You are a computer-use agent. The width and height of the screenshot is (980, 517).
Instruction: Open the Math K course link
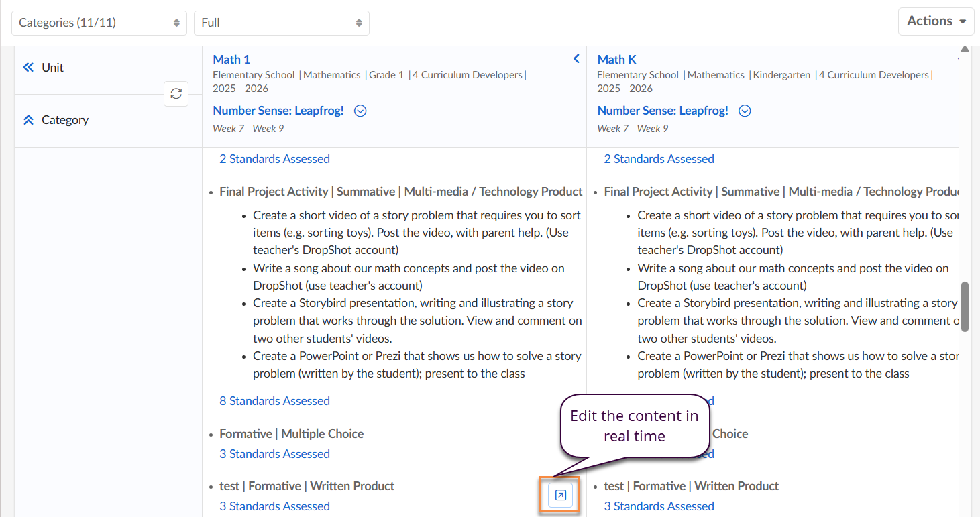616,60
